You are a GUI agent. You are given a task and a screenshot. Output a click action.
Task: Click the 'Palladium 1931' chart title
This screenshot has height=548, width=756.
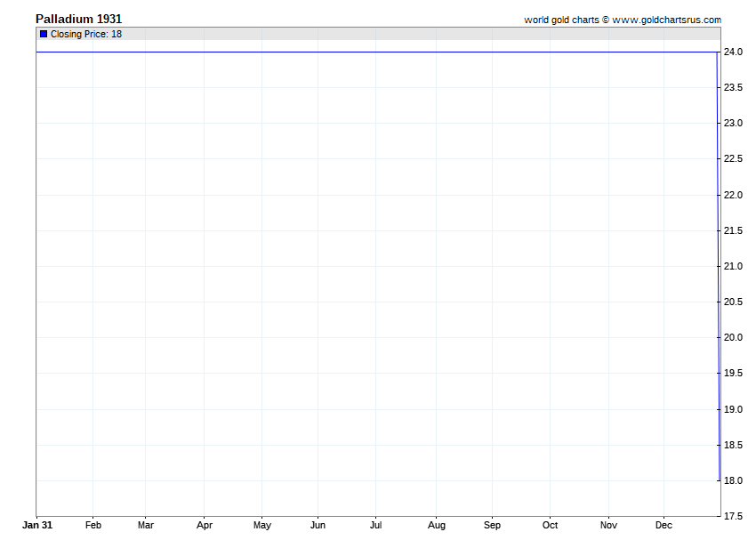78,19
